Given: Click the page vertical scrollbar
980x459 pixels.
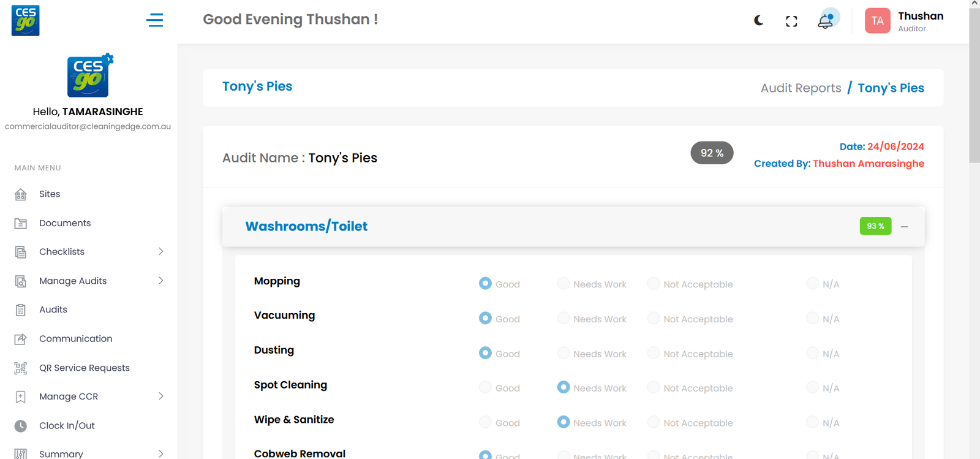Looking at the screenshot, I should point(974,86).
